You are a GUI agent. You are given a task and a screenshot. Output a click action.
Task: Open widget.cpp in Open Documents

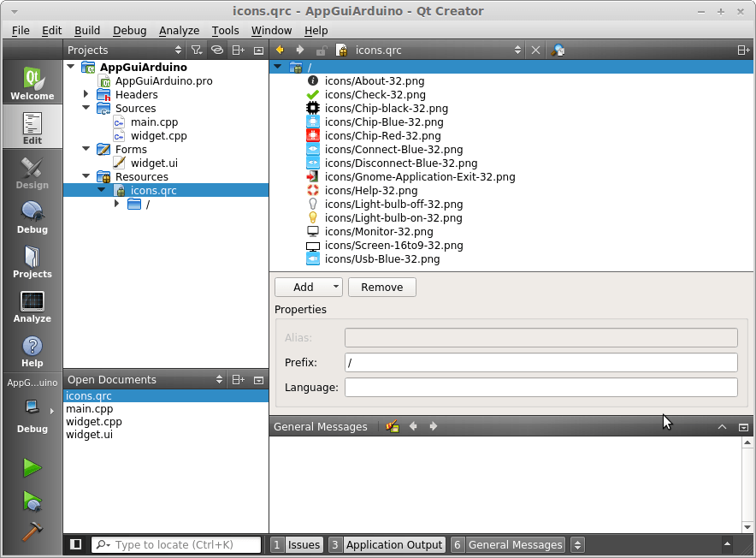point(94,421)
